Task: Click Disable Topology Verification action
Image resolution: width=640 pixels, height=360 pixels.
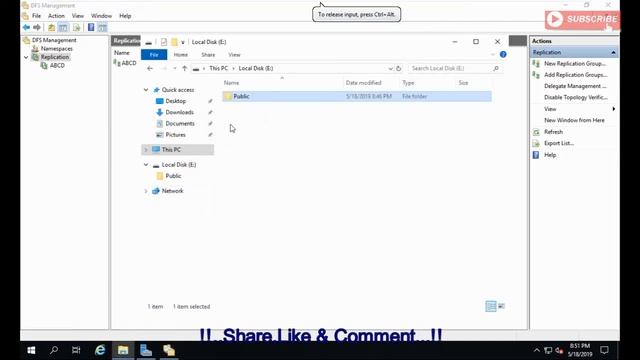Action: coord(576,97)
